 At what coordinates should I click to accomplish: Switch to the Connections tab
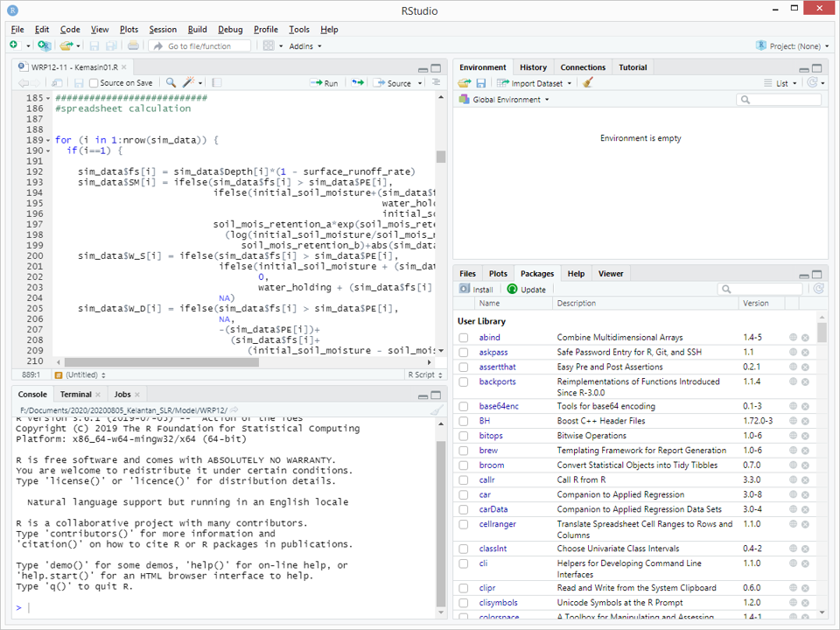point(583,67)
